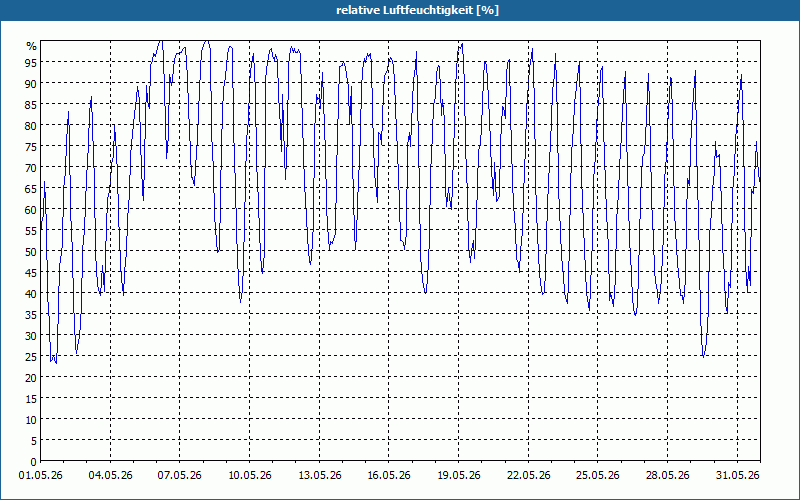Click the date label 07.05.26

point(180,476)
